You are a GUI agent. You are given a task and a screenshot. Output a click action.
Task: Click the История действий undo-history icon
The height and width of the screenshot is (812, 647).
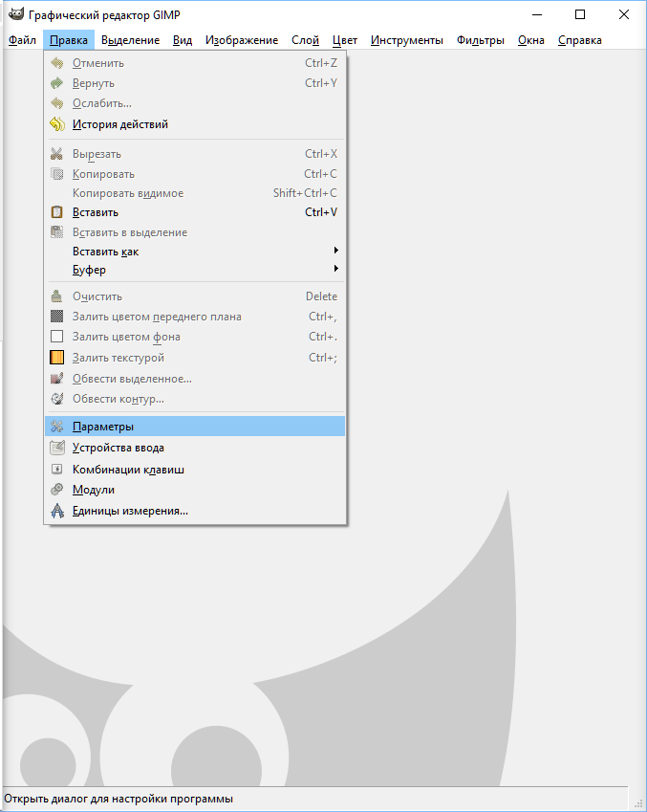[x=57, y=124]
